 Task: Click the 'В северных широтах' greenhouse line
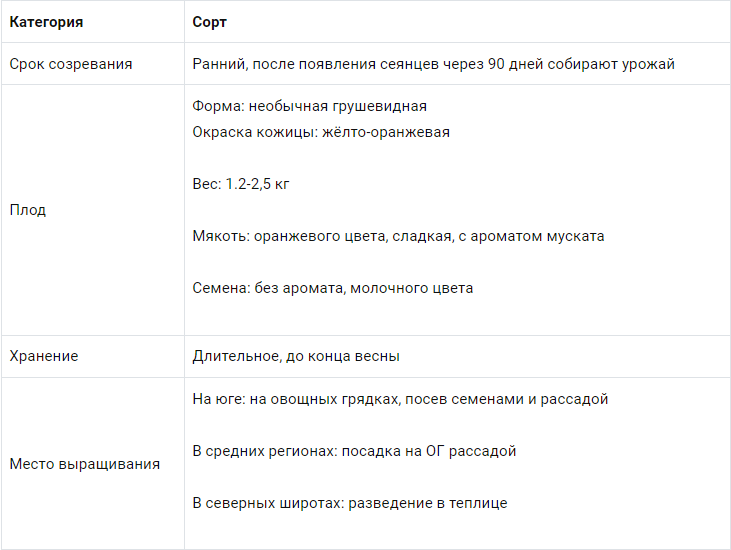click(x=350, y=503)
